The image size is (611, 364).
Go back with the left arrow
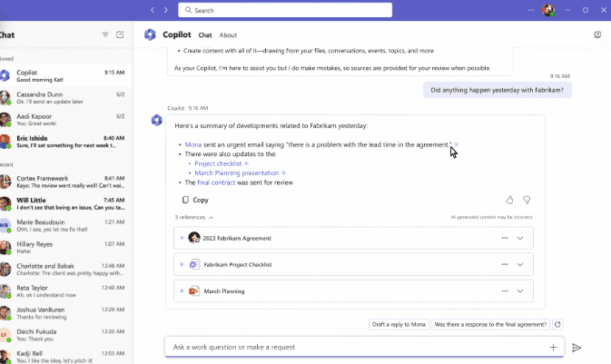(x=153, y=10)
